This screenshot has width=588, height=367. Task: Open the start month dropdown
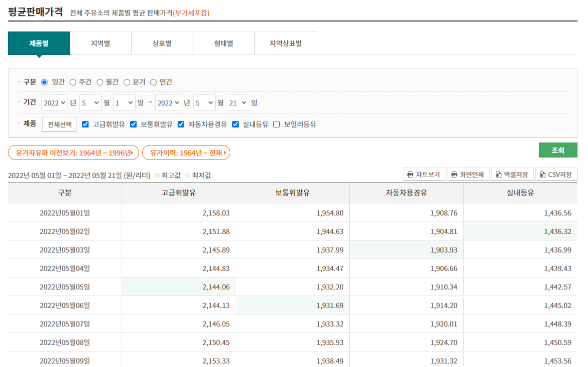tap(90, 102)
